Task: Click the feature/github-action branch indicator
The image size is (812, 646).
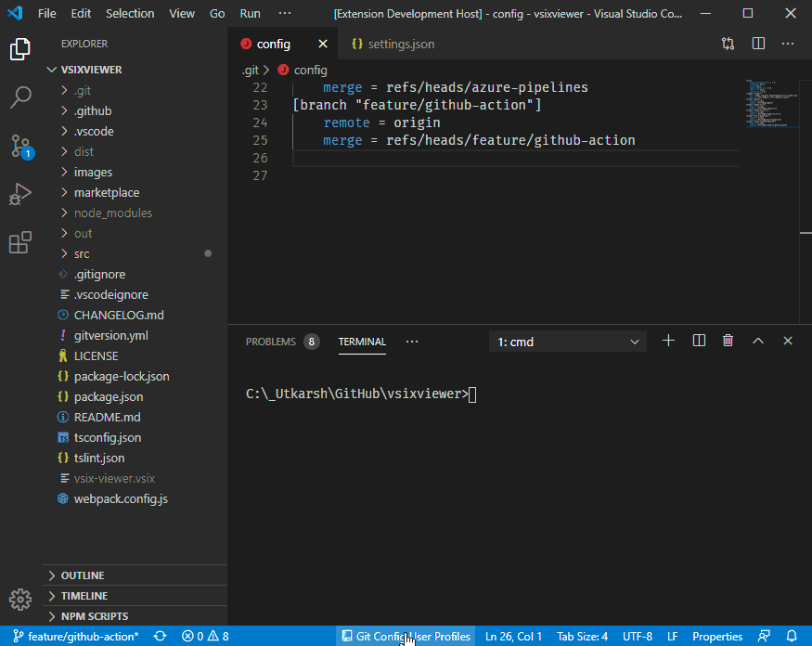Action: pyautogui.click(x=76, y=636)
